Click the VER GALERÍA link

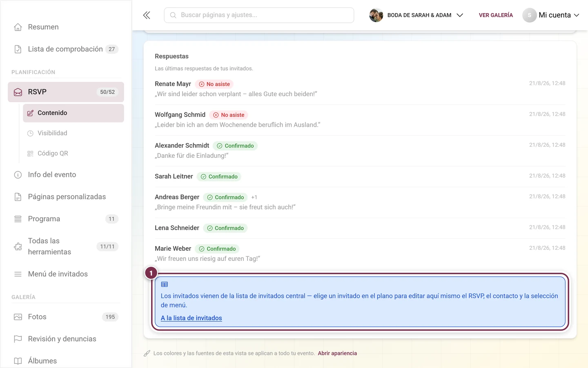496,15
